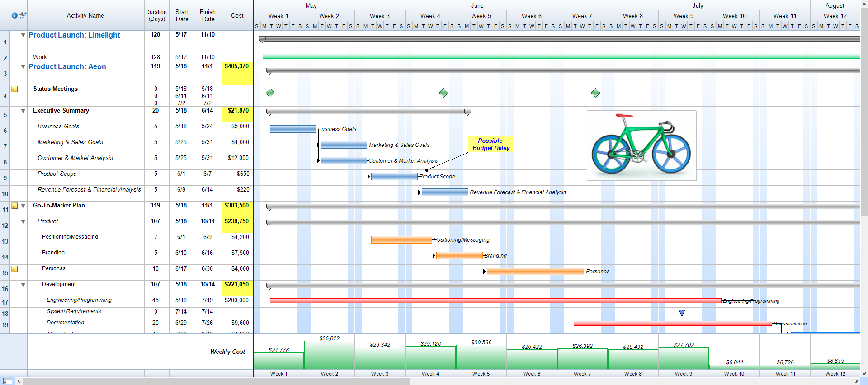
Task: Click the red Engineering/Programming task bar
Action: point(495,301)
